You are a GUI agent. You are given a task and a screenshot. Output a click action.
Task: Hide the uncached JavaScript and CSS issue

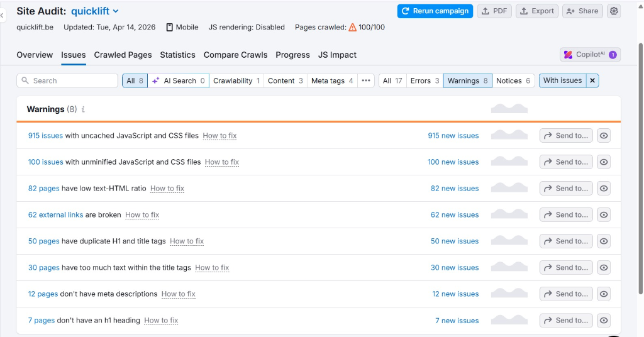click(603, 136)
